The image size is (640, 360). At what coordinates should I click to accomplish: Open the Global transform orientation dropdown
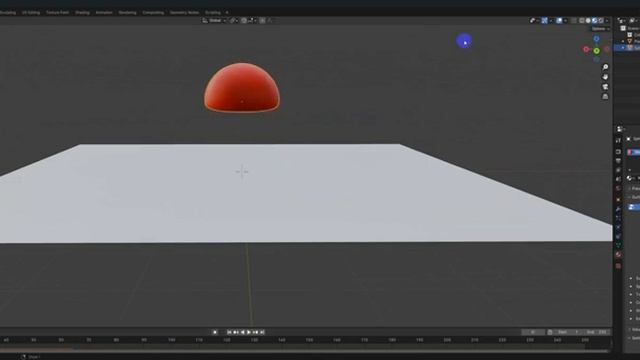click(x=214, y=20)
